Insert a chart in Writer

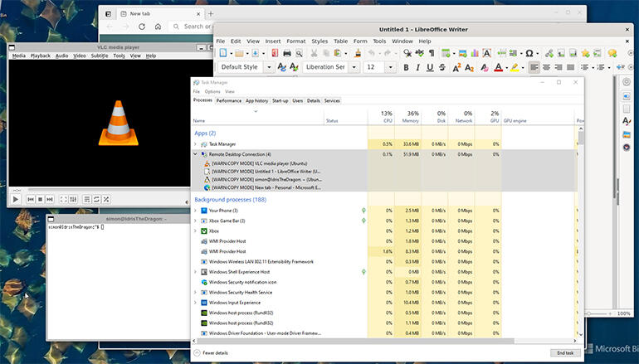[475, 53]
